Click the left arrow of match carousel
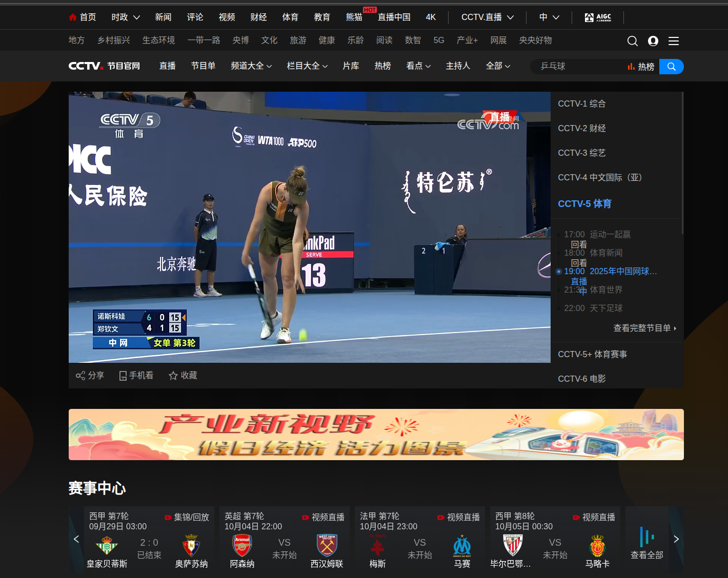 click(76, 539)
